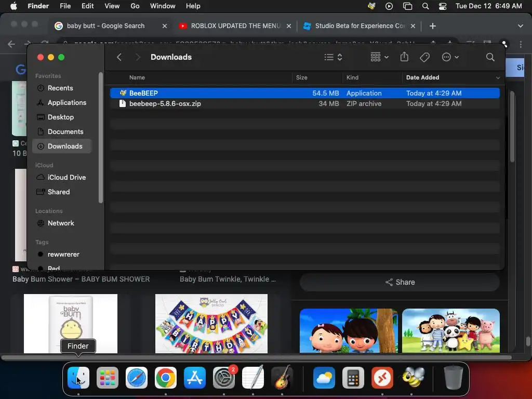532x399 pixels.
Task: Open the Action ellipsis menu in Finder
Action: point(450,57)
